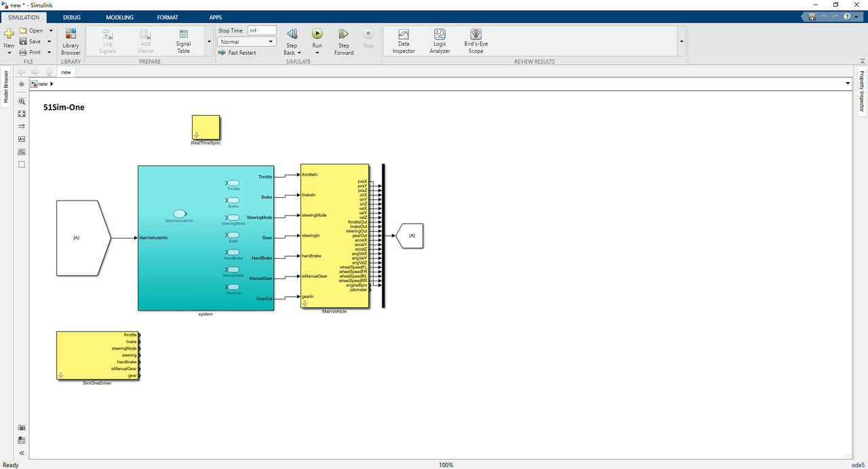Click the Step Back icon
Viewport: 868px width, 469px height.
(292, 33)
